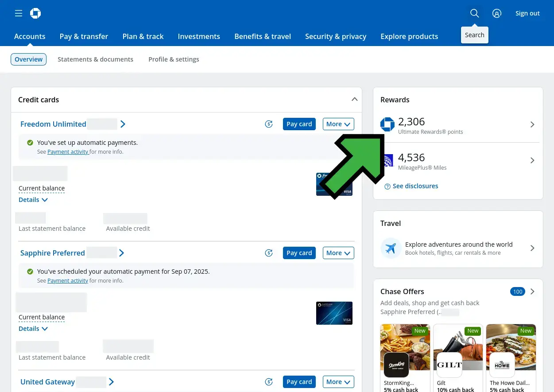This screenshot has width=554, height=392.
Task: Click the travel airplane icon
Action: [x=391, y=248]
